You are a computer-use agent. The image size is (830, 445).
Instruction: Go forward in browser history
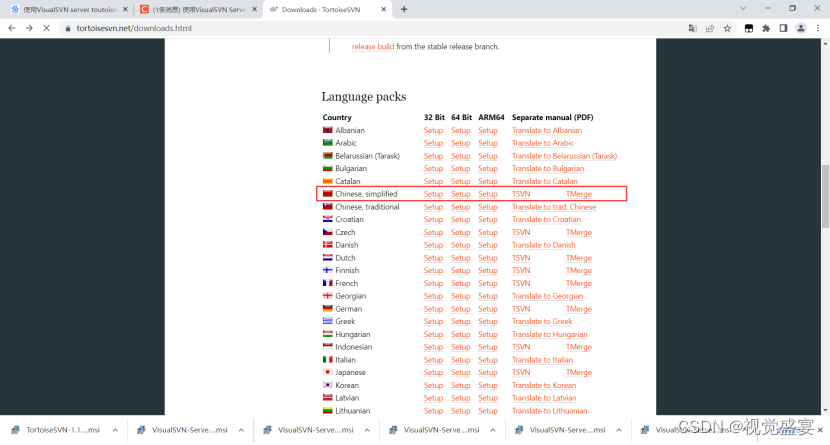pos(29,28)
